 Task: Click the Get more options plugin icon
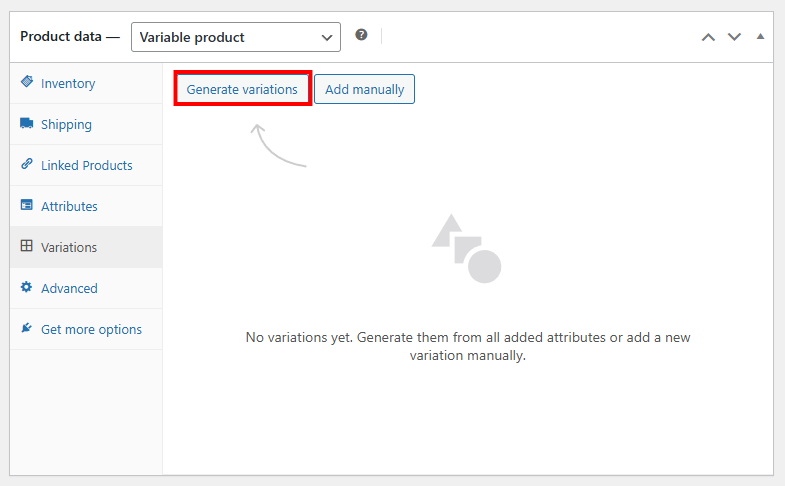(x=27, y=329)
